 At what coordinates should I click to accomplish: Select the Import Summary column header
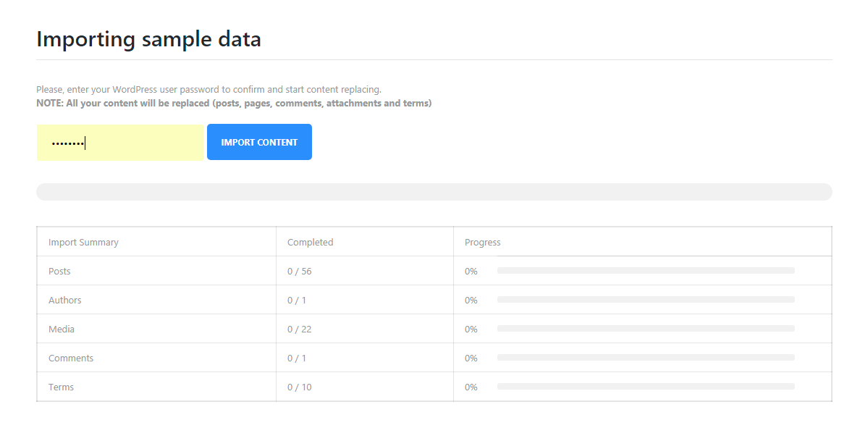coord(83,243)
